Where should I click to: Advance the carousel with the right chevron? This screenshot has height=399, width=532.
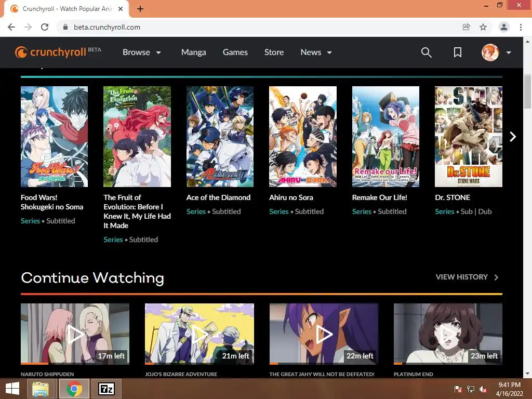pos(513,137)
